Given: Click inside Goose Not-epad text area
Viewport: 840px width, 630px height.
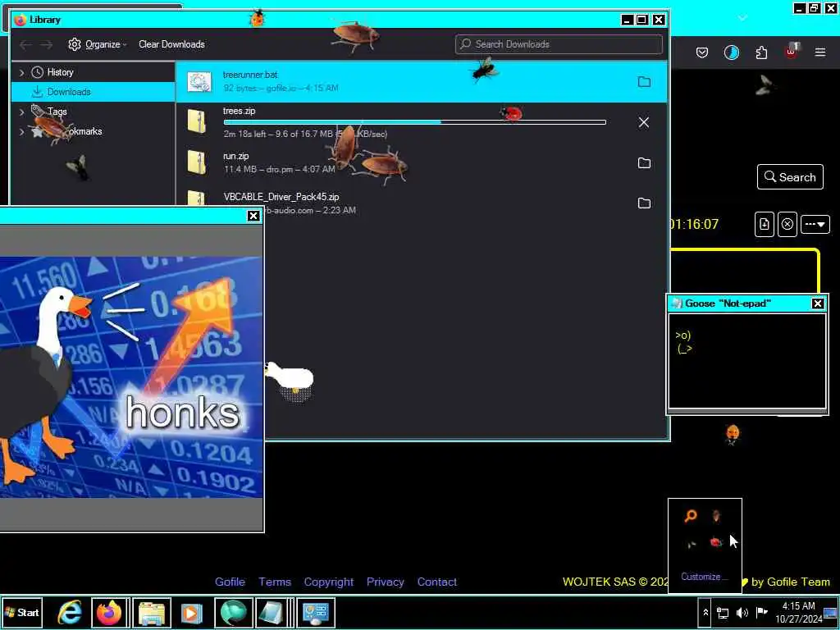Looking at the screenshot, I should pos(747,361).
